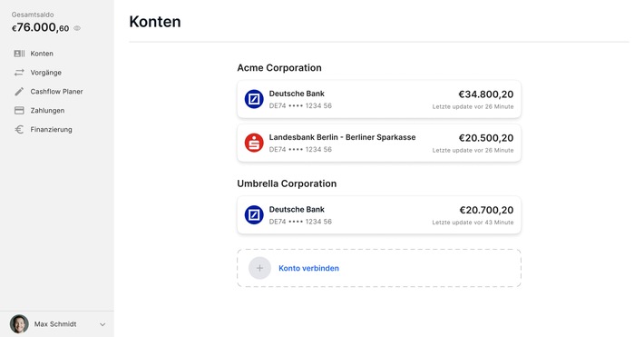Click the Umbrella Deutsche Bank logo

point(254,214)
